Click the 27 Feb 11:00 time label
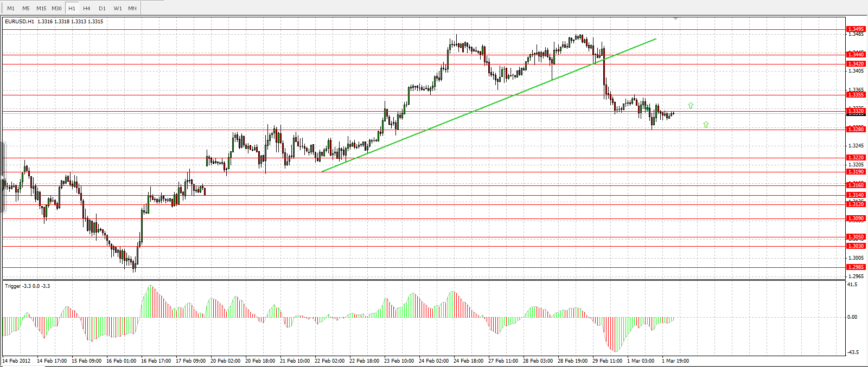The width and height of the screenshot is (868, 367). [x=503, y=361]
